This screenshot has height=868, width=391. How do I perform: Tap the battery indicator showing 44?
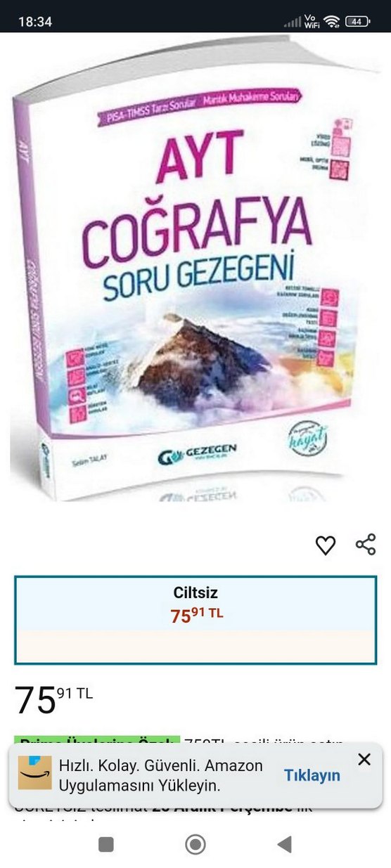[358, 21]
